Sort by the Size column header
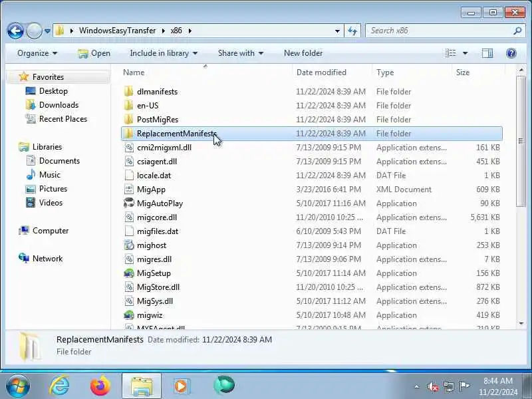Image resolution: width=532 pixels, height=399 pixels. coord(463,72)
